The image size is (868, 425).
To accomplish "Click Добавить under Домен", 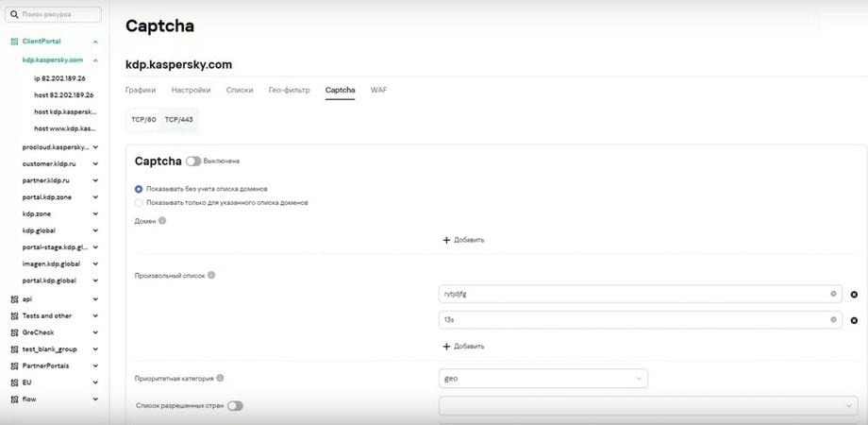I will coord(464,241).
